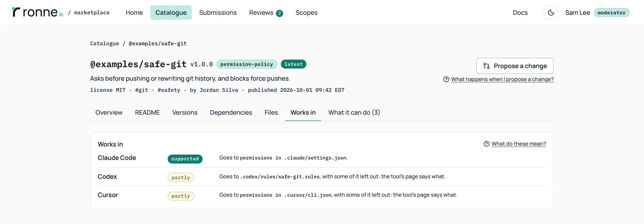Click the Catalogue breadcrumb link

[104, 43]
